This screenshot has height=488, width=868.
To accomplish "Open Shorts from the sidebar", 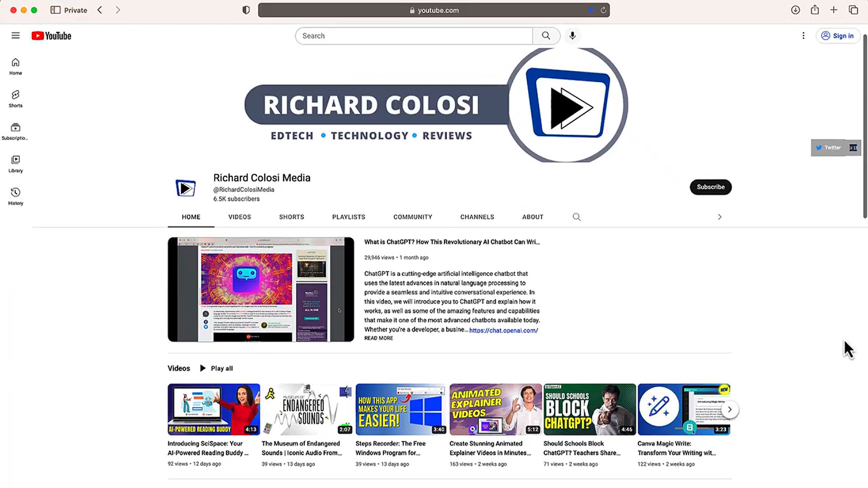I will point(15,99).
